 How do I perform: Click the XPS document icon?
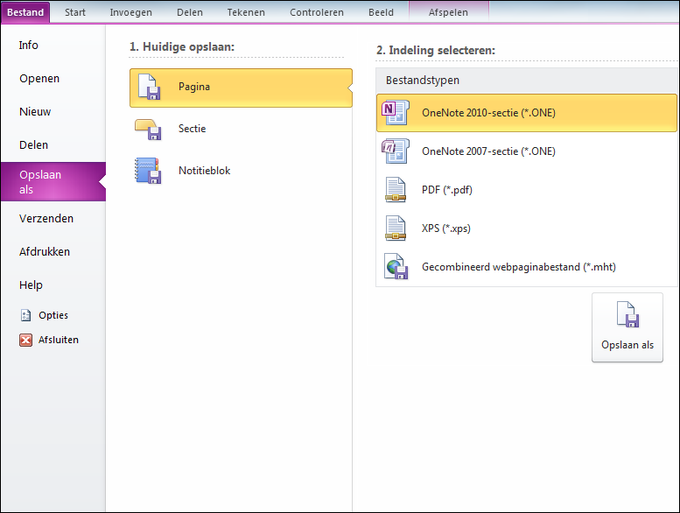pyautogui.click(x=396, y=228)
